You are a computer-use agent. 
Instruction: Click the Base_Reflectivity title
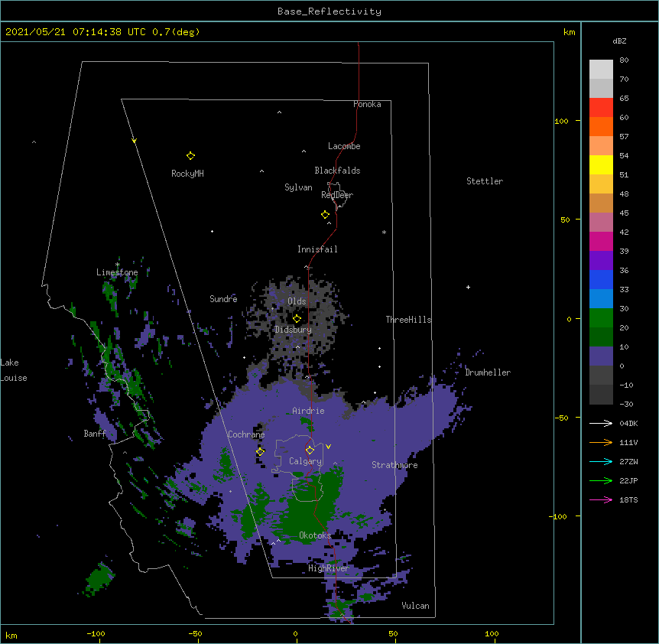point(329,11)
